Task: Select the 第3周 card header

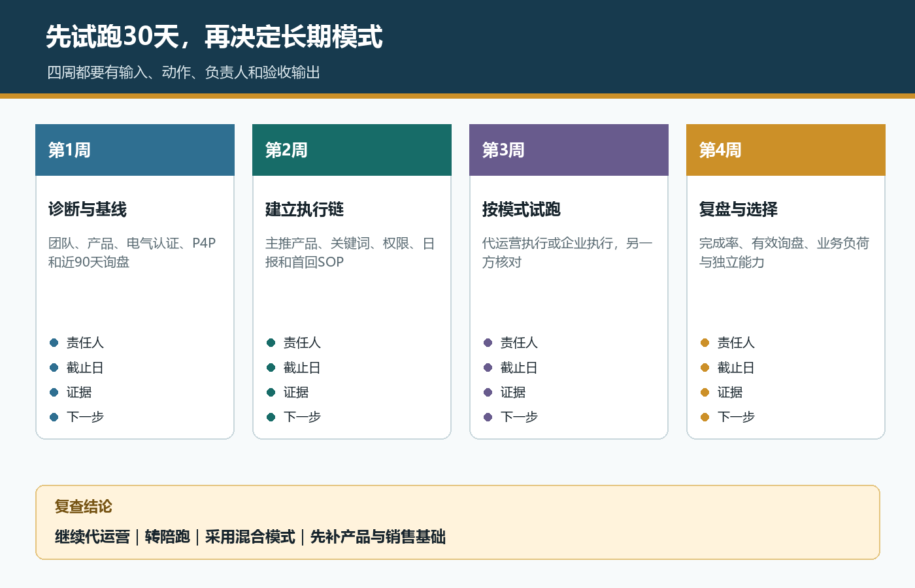Action: (569, 150)
